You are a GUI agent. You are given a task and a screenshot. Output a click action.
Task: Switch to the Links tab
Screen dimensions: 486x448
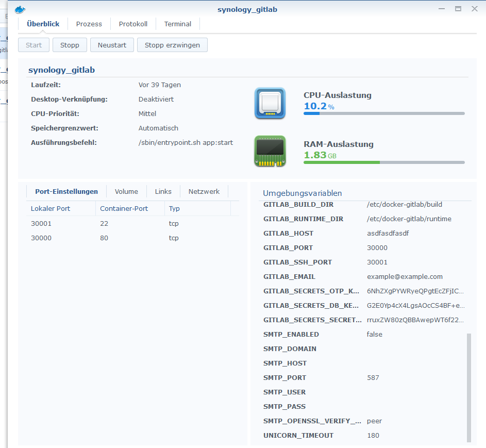click(x=163, y=192)
